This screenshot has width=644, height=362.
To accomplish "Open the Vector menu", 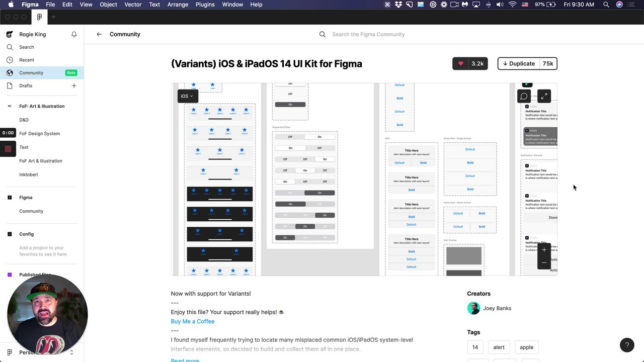I will (x=133, y=5).
